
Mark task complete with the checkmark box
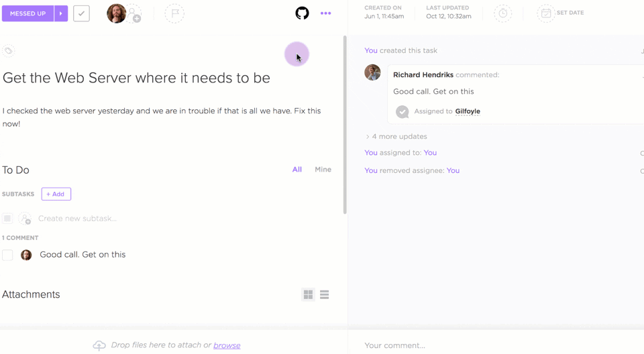coord(81,13)
